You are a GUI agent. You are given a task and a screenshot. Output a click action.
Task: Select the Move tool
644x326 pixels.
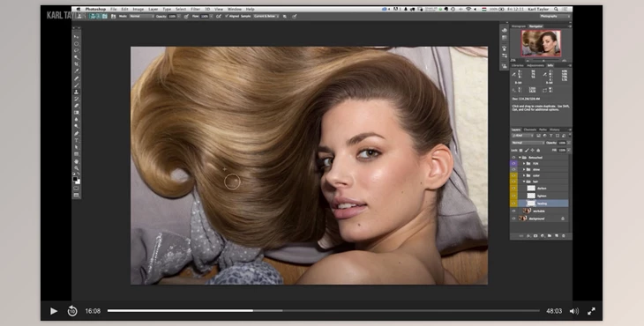(x=77, y=36)
